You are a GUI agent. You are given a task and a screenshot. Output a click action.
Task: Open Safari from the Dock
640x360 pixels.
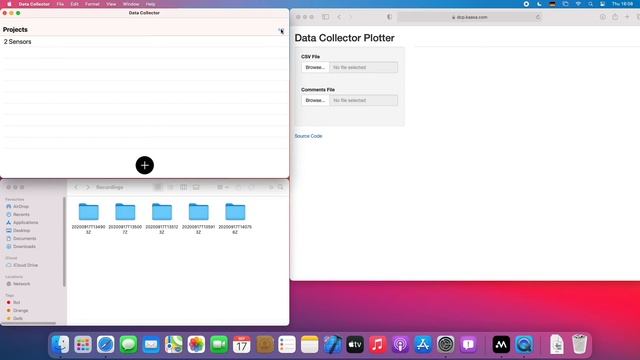coord(105,345)
